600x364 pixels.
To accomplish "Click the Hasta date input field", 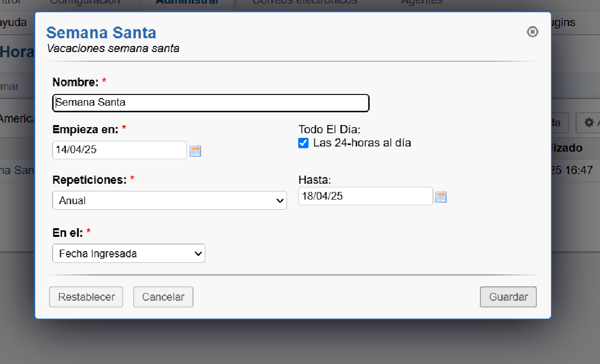I will (x=365, y=197).
